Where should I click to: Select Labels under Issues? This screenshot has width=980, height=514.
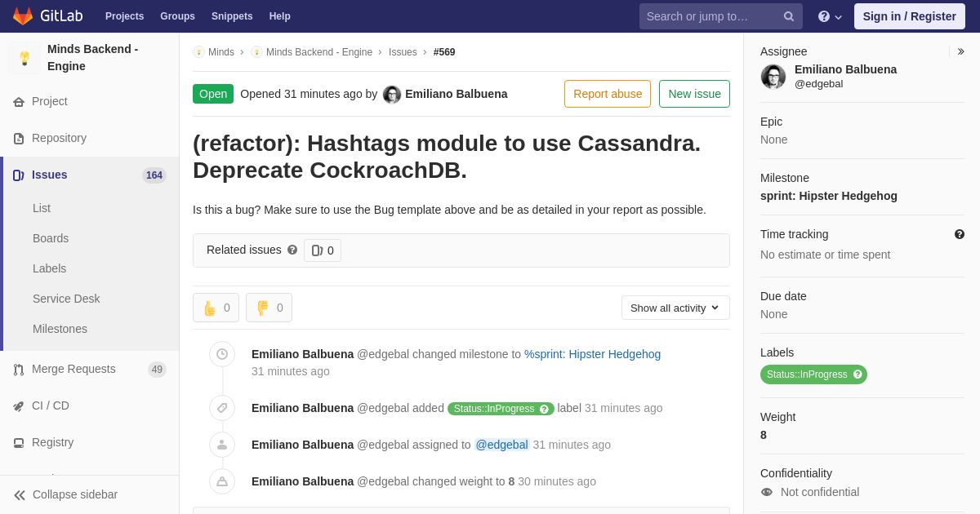click(x=49, y=268)
